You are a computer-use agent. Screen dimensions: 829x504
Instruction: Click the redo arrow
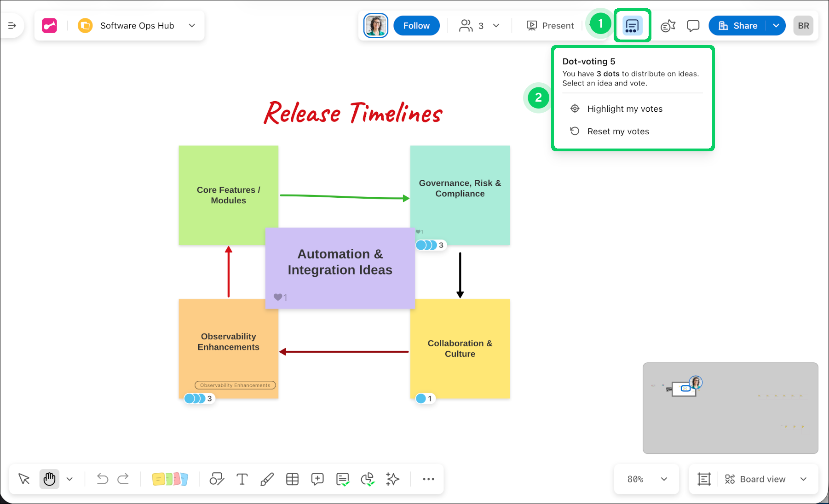click(x=123, y=479)
